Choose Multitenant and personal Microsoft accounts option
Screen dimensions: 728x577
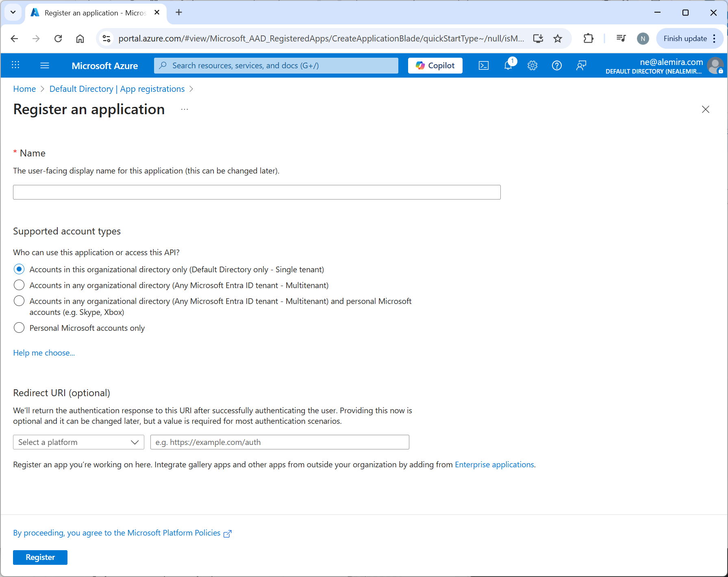pos(19,301)
